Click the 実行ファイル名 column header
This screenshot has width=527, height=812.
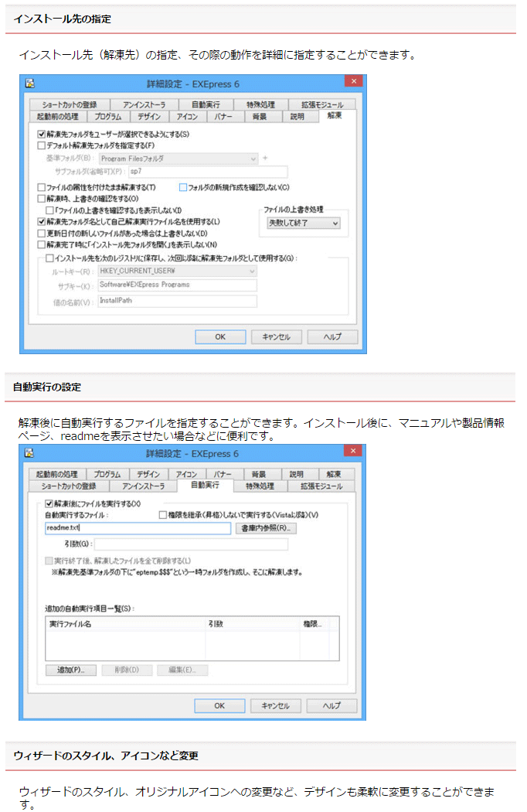point(126,624)
